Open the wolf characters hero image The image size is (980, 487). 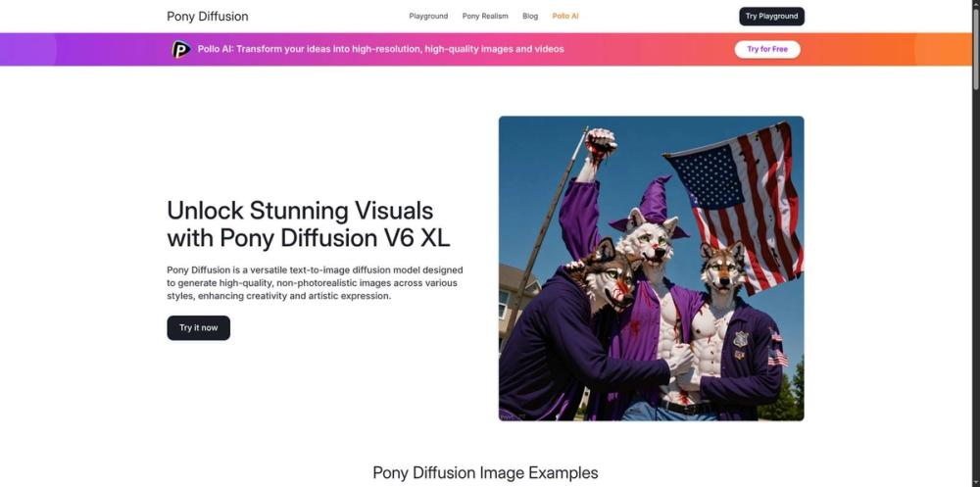(652, 268)
